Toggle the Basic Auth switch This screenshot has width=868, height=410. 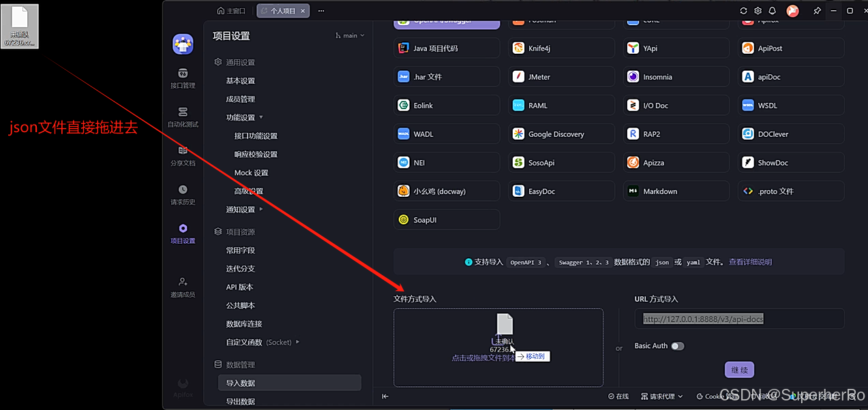click(677, 346)
